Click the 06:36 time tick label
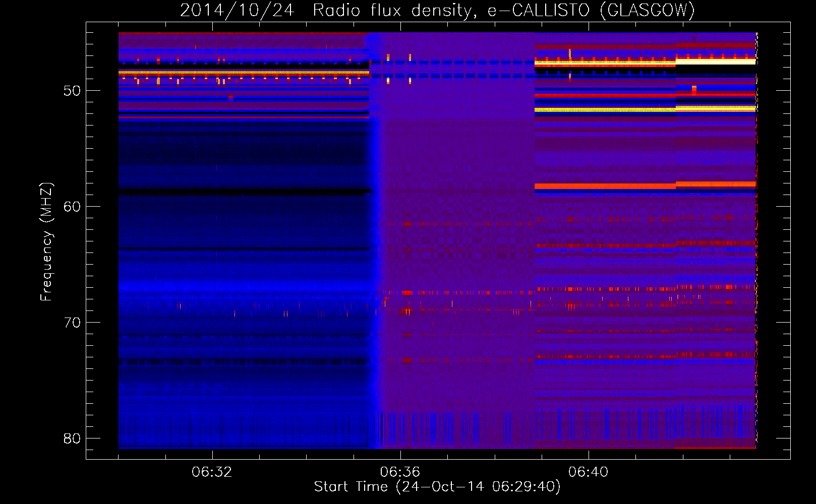 click(x=400, y=472)
